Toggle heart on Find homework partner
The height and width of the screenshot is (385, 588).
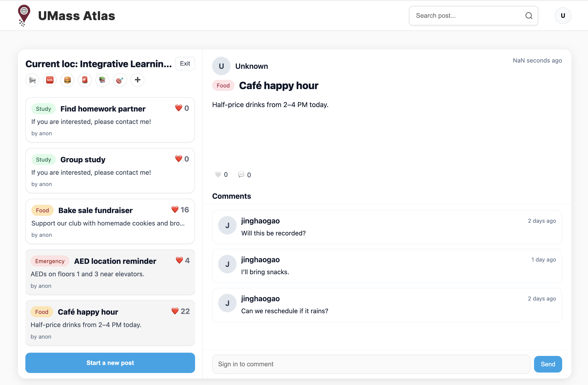click(x=178, y=108)
